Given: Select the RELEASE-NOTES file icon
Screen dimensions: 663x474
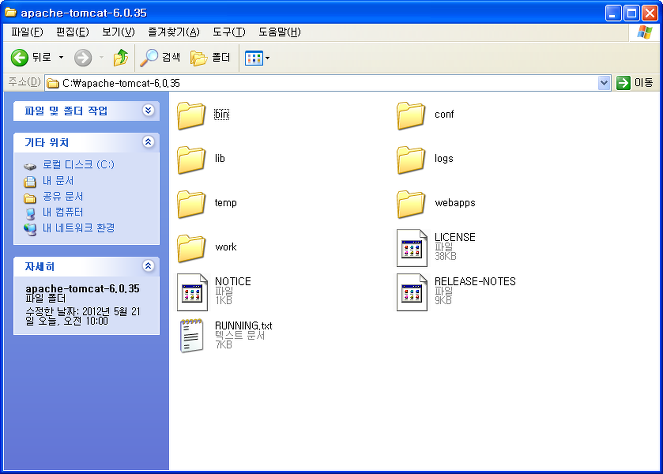Looking at the screenshot, I should click(x=411, y=292).
